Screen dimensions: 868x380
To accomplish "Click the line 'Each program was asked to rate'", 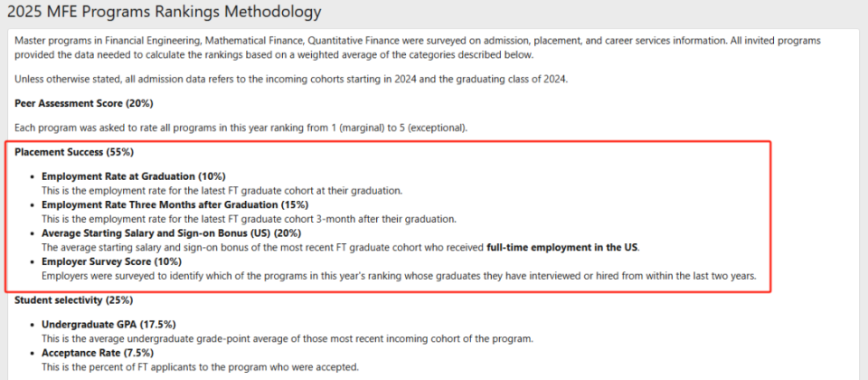I will point(241,128).
